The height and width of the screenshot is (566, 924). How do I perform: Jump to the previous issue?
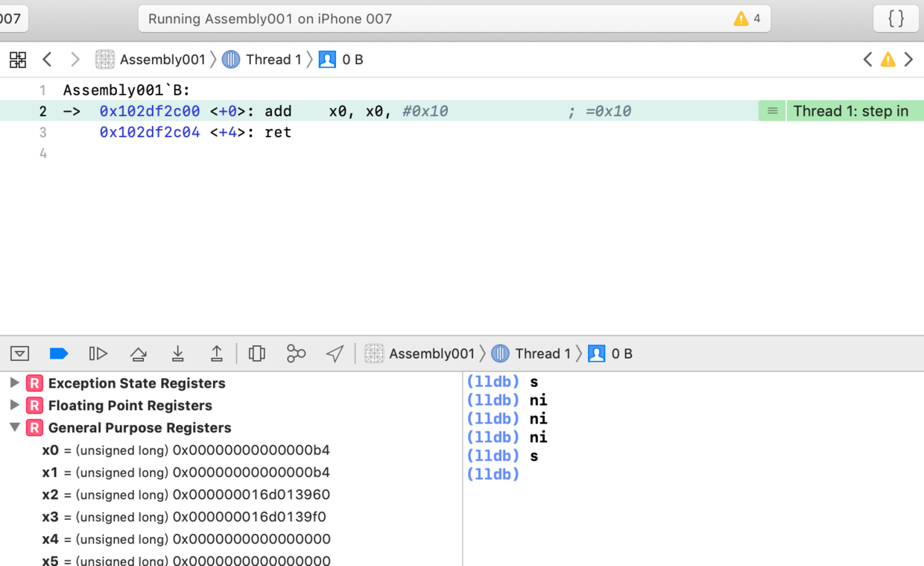click(867, 60)
